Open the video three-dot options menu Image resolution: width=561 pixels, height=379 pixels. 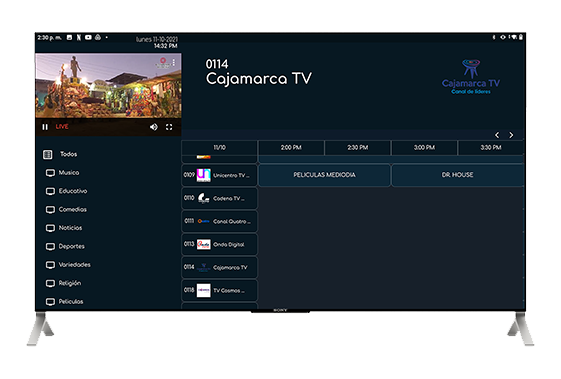pyautogui.click(x=174, y=63)
